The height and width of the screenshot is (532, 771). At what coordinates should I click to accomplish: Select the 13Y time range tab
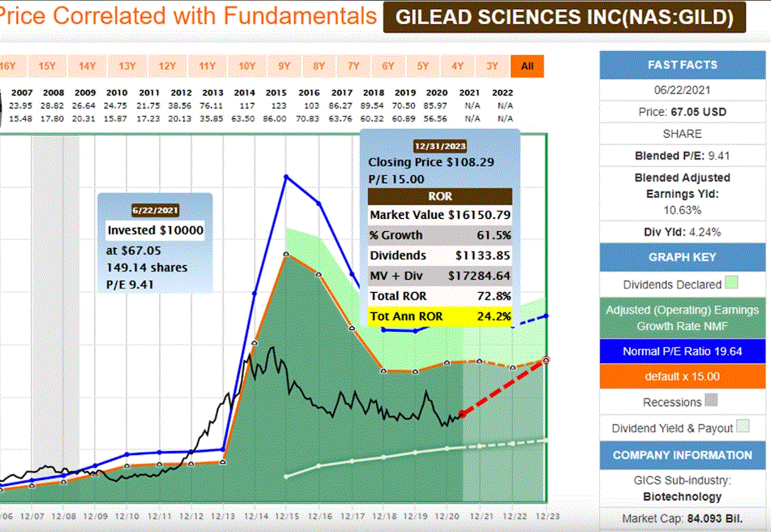126,66
